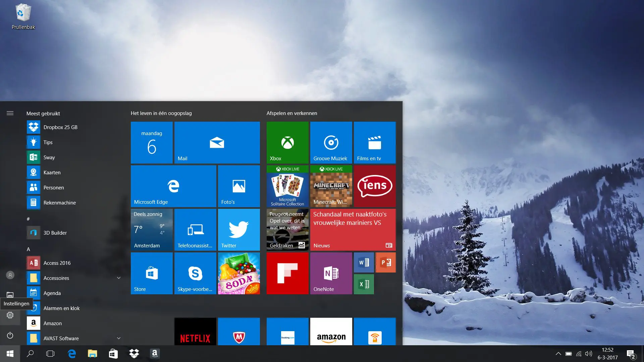
Task: Open the iens tile
Action: pyautogui.click(x=375, y=186)
